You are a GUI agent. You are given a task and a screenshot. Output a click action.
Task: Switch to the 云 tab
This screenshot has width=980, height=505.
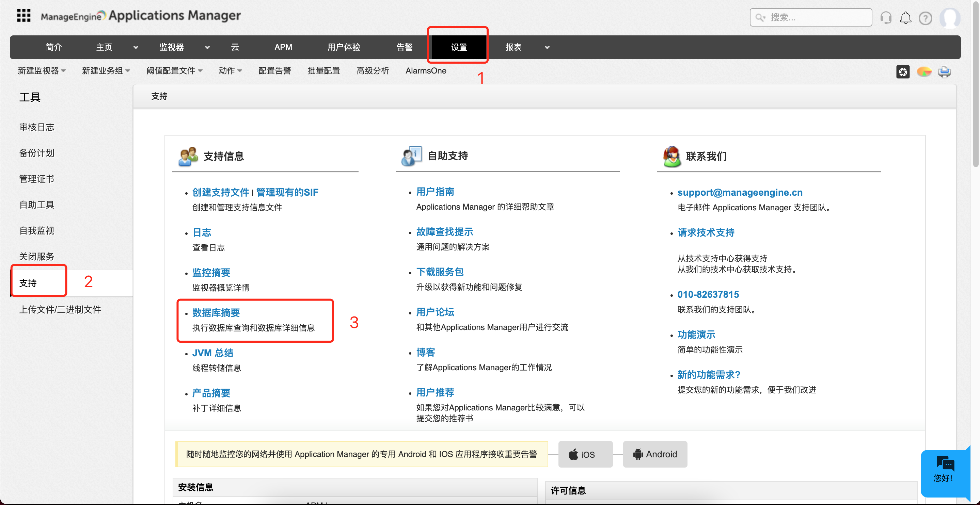235,47
